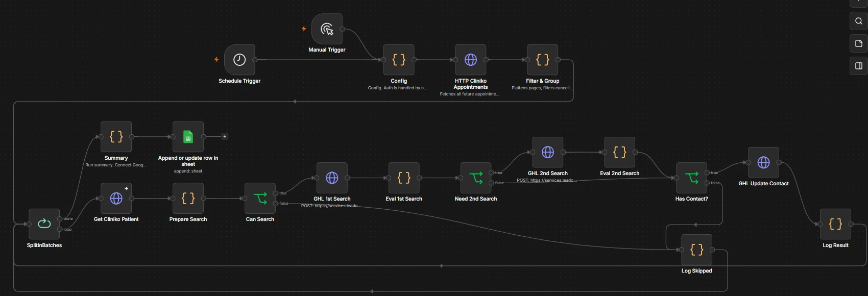Open the Prepare Search code node
This screenshot has width=868, height=296.
click(188, 199)
